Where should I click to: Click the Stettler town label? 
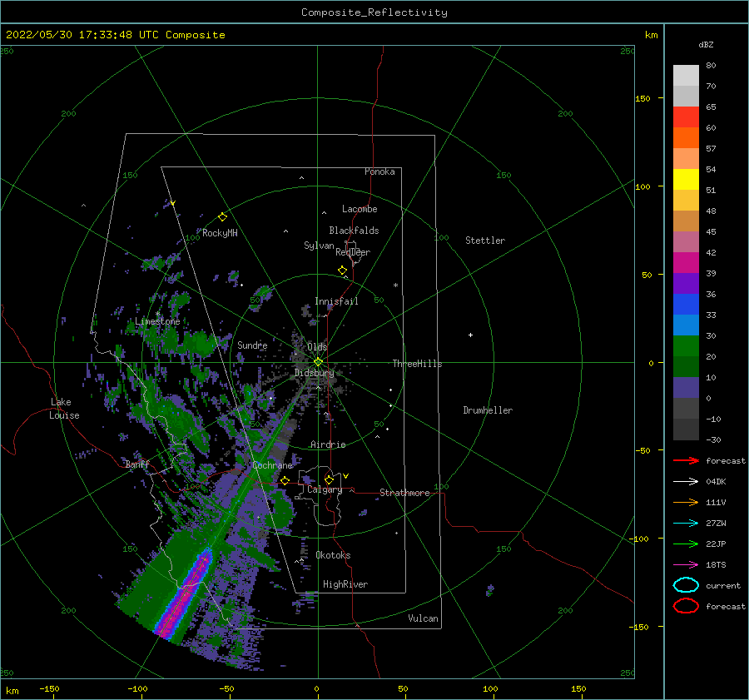tap(485, 241)
